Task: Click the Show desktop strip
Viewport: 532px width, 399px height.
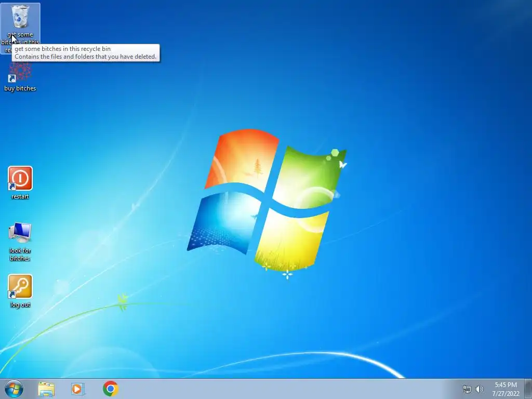Action: (x=528, y=389)
